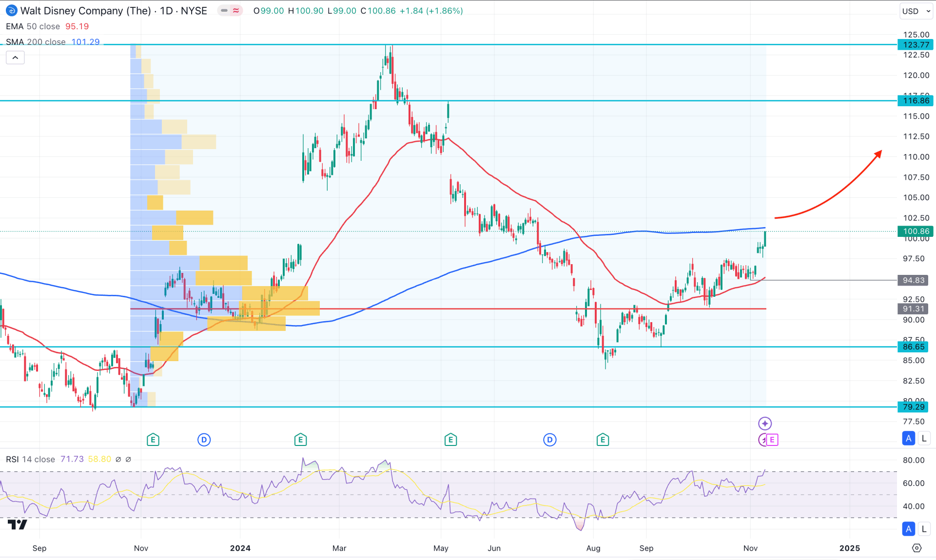The height and width of the screenshot is (560, 936).
Task: Click the 79.29 line price label
Action: (913, 406)
